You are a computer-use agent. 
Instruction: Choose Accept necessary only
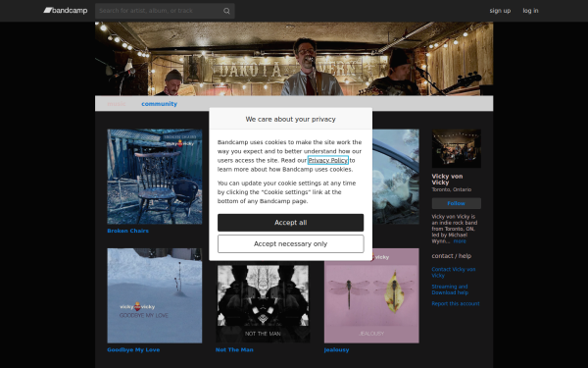coord(291,244)
